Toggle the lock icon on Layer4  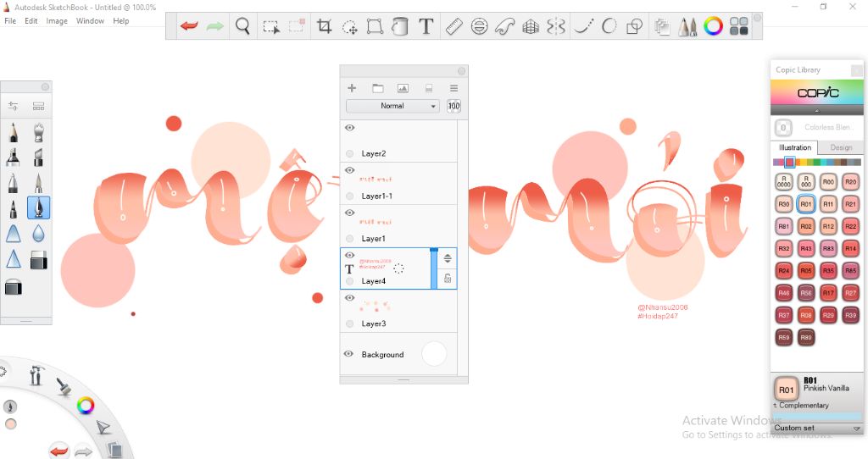click(x=448, y=278)
